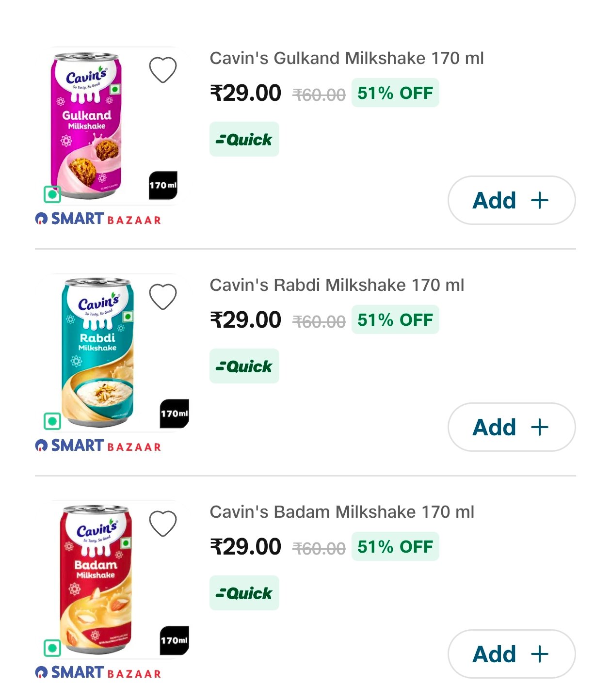611x700 pixels.
Task: Open Cavin's Gulkand Milkshake 170 ml title
Action: (347, 58)
